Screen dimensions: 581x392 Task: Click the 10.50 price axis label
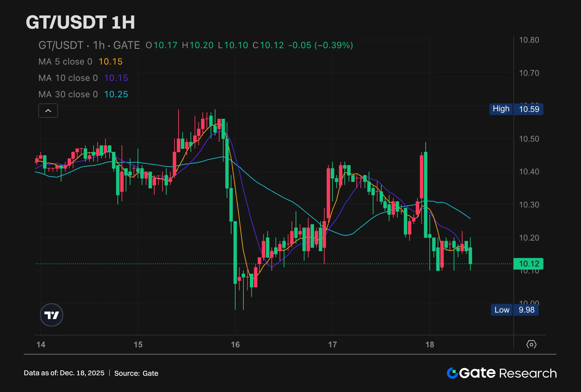529,139
